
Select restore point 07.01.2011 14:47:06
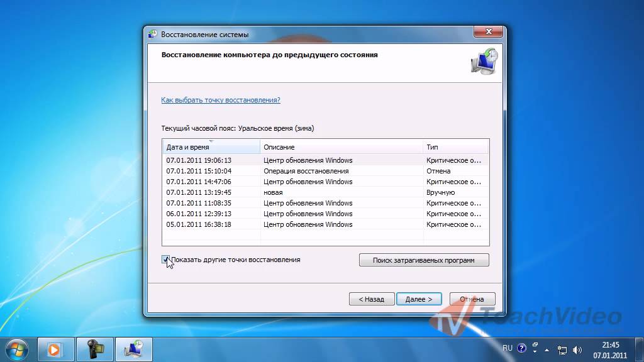tap(325, 182)
